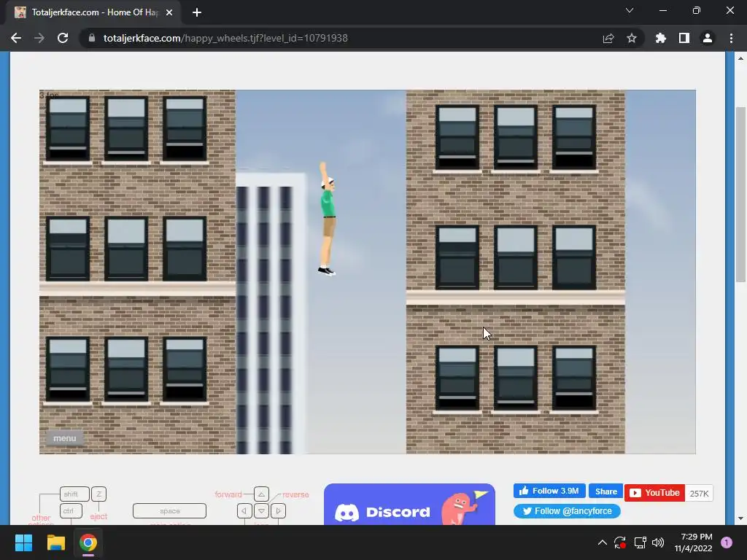The image size is (747, 560).
Task: Open the volume speaker icon
Action: click(658, 542)
